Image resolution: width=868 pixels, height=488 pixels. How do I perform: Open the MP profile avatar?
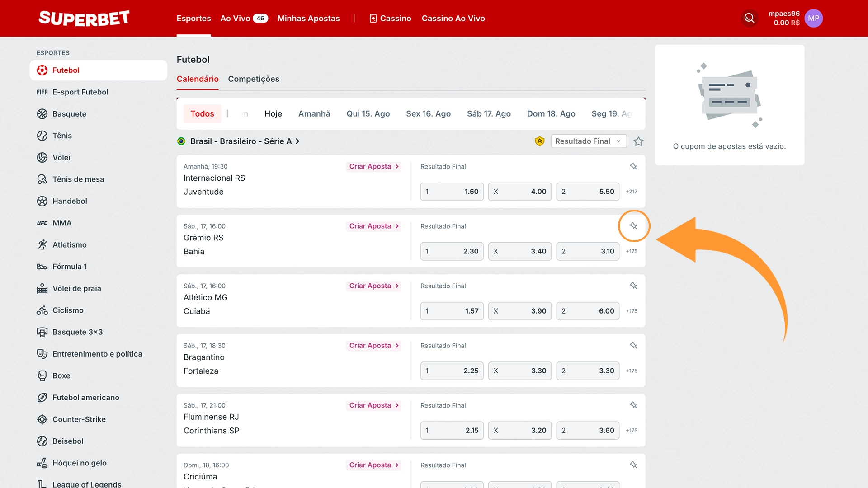pos(813,18)
